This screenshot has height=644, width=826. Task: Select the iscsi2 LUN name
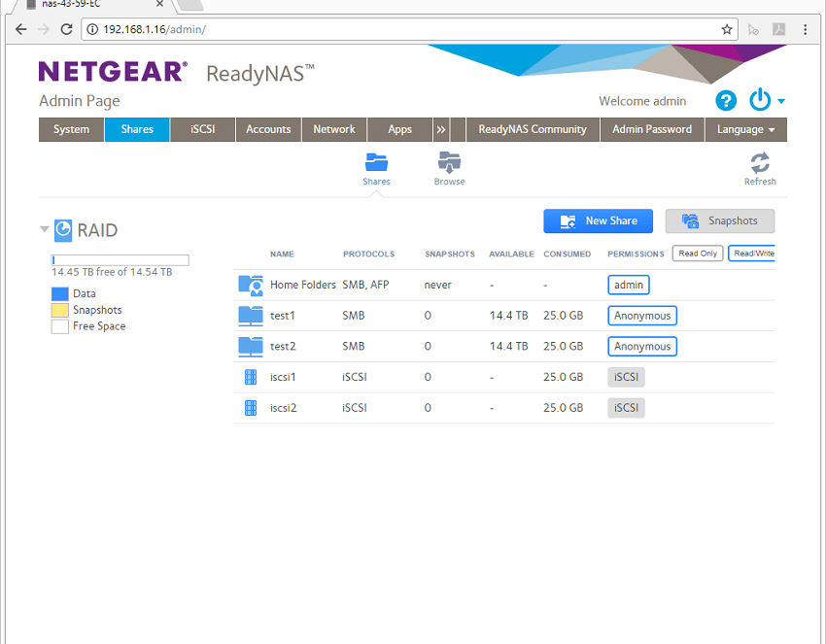[x=284, y=408]
